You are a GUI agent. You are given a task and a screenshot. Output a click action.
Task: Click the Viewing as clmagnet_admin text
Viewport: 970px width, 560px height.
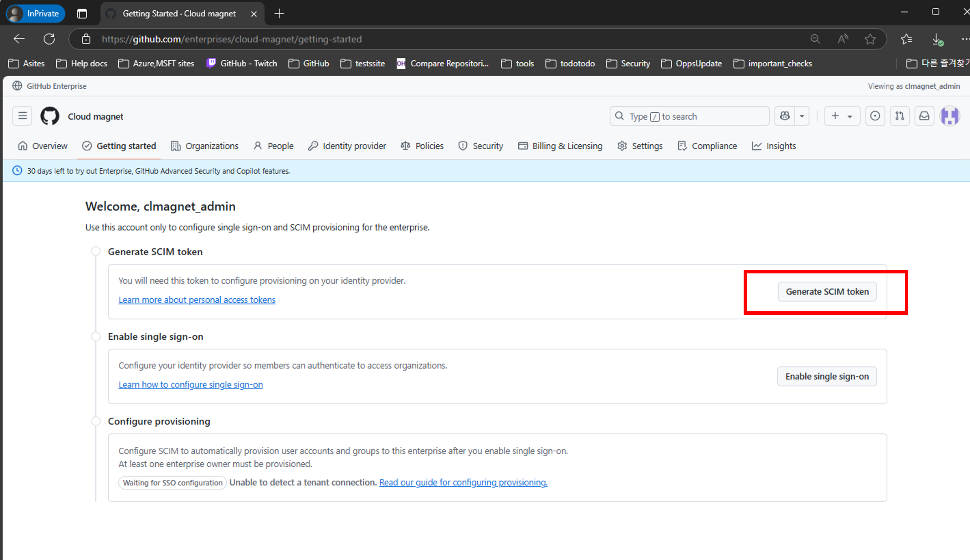[914, 86]
